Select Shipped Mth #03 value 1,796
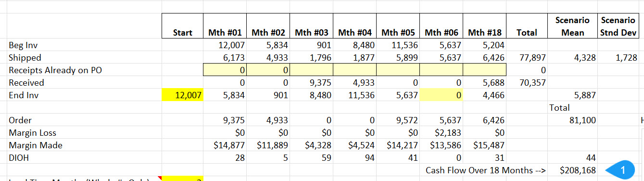Image resolution: width=644 pixels, height=181 pixels. coord(311,58)
